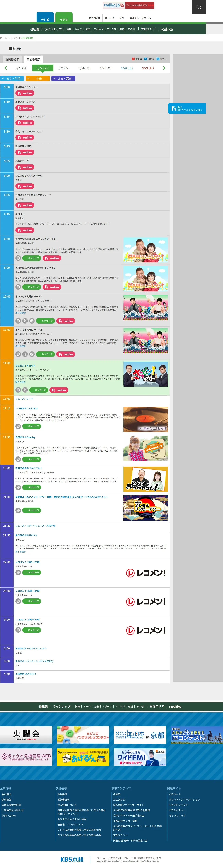Image resolution: width=223 pixels, height=868 pixels.
Task: Open globe icon for 京都発よしもとハッピーアワー
Action: point(18,510)
